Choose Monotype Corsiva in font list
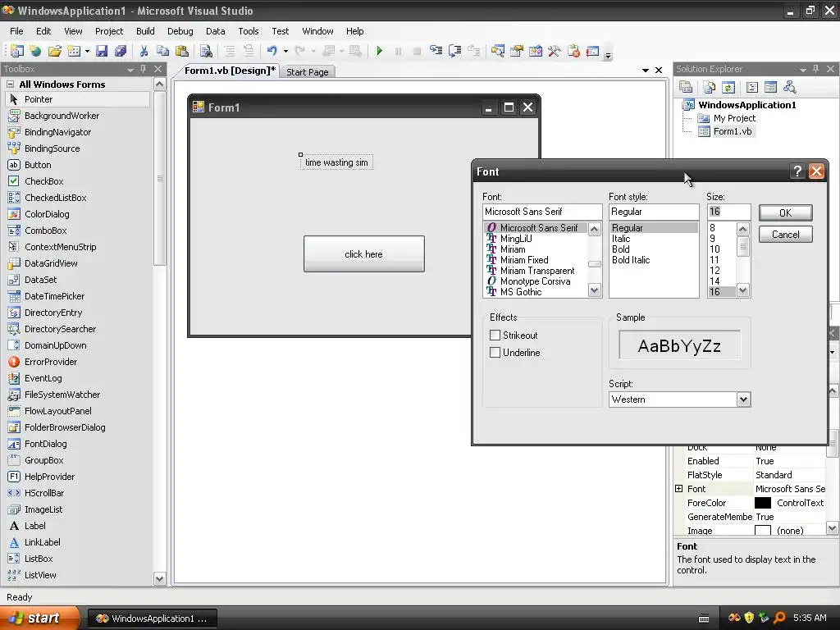The height and width of the screenshot is (630, 840). 535,281
